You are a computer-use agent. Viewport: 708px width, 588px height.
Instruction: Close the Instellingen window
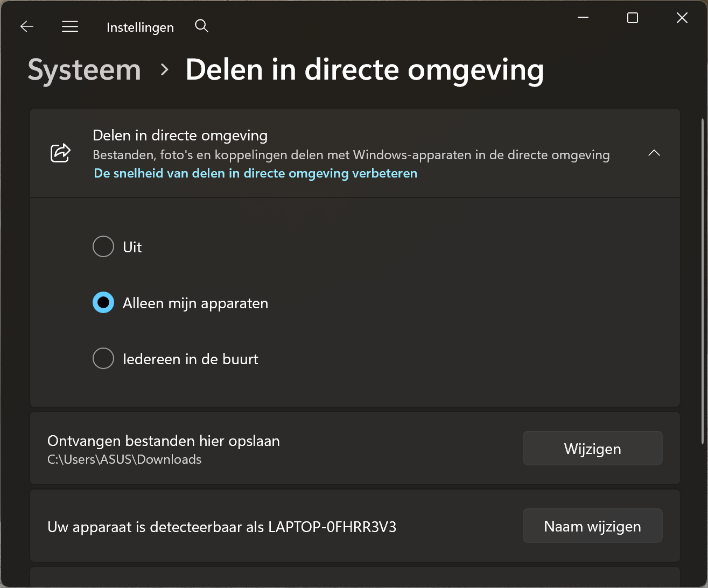point(682,18)
